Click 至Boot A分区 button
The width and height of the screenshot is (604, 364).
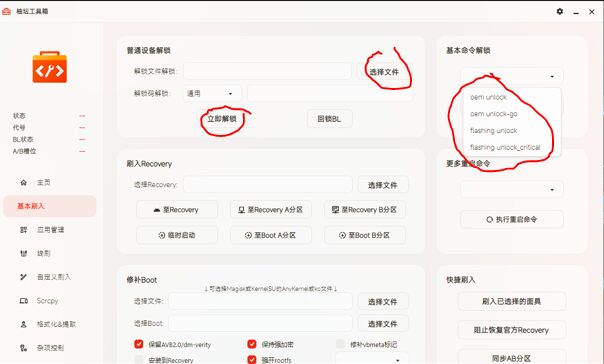[x=270, y=235]
